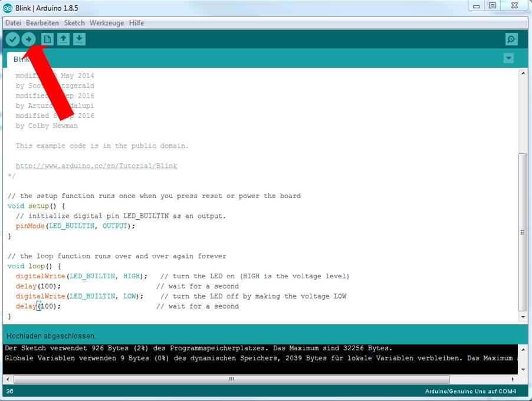Follow the arduino.cc Tutorial/Blink link
The height and width of the screenshot is (401, 532).
[x=96, y=166]
